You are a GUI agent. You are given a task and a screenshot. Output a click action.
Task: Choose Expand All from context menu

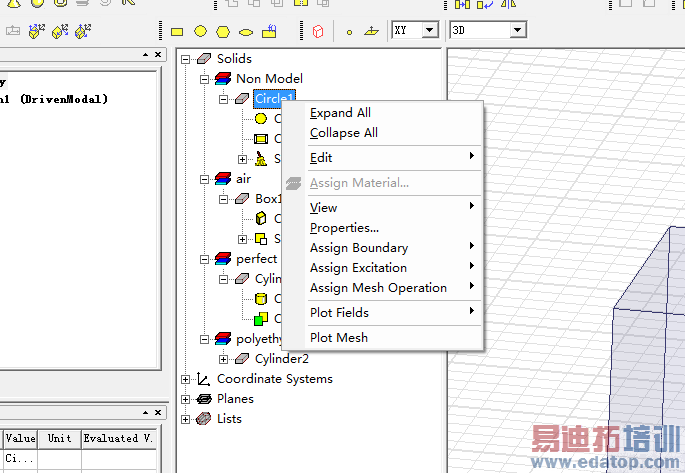pos(340,113)
